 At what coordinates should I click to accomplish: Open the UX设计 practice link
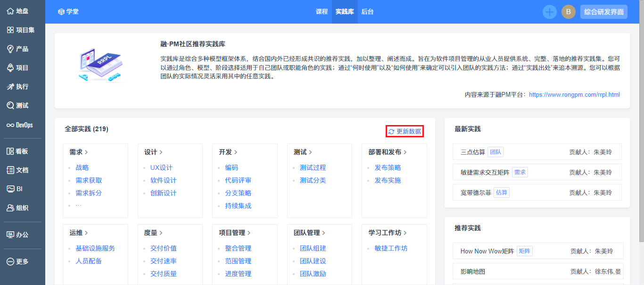(x=161, y=168)
